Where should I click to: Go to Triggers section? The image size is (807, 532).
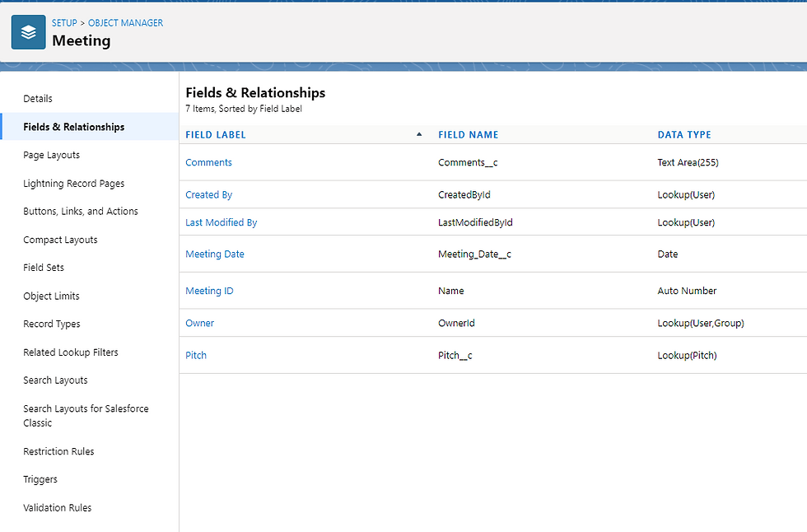(x=40, y=479)
